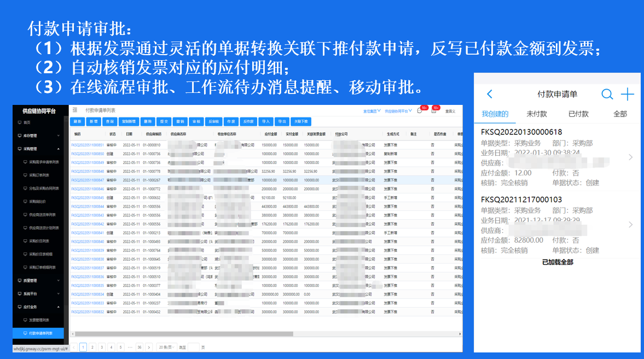This screenshot has width=644, height=359.
Task: Select 发票管理列表 in the sidebar
Action: (38, 320)
